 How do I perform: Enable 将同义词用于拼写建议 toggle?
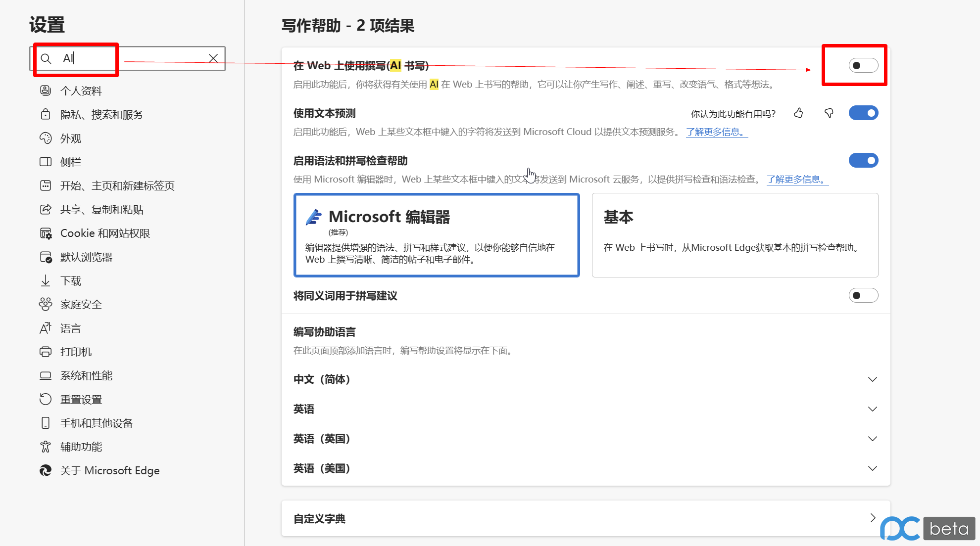(x=863, y=295)
